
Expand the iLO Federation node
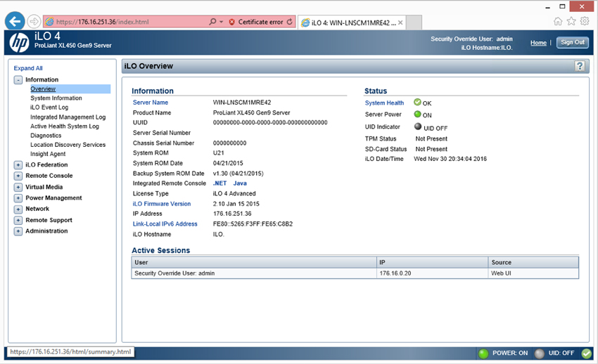pos(18,165)
